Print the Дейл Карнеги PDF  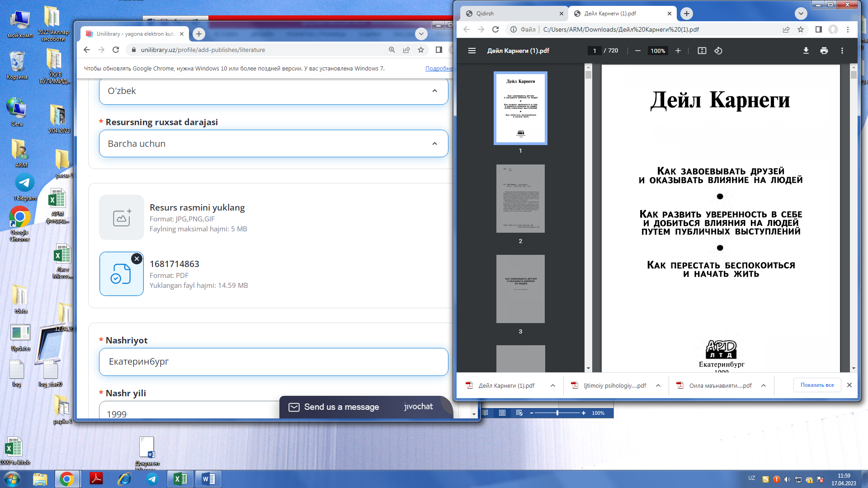tap(824, 51)
